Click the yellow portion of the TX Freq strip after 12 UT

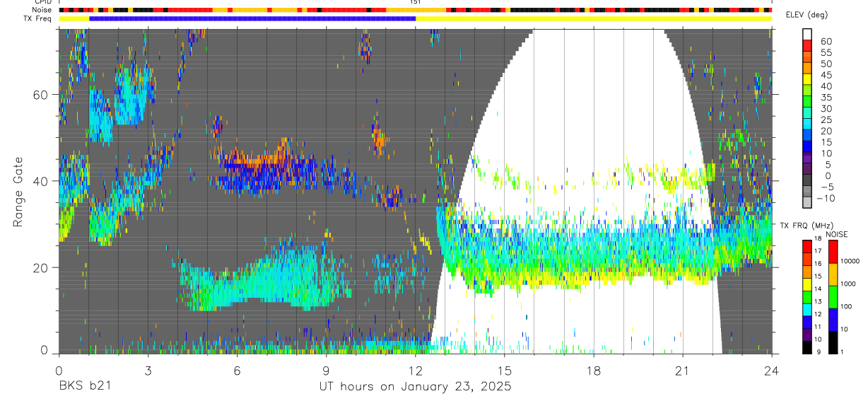(594, 18)
